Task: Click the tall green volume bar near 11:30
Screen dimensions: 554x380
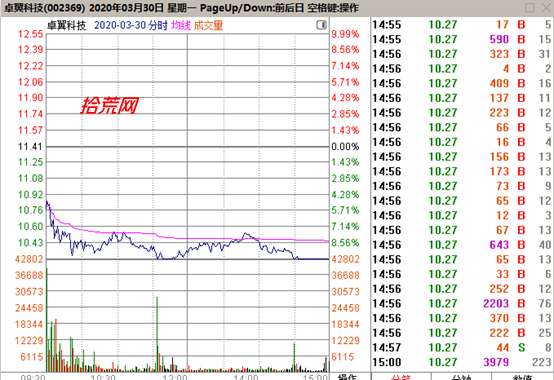Action: [x=157, y=334]
